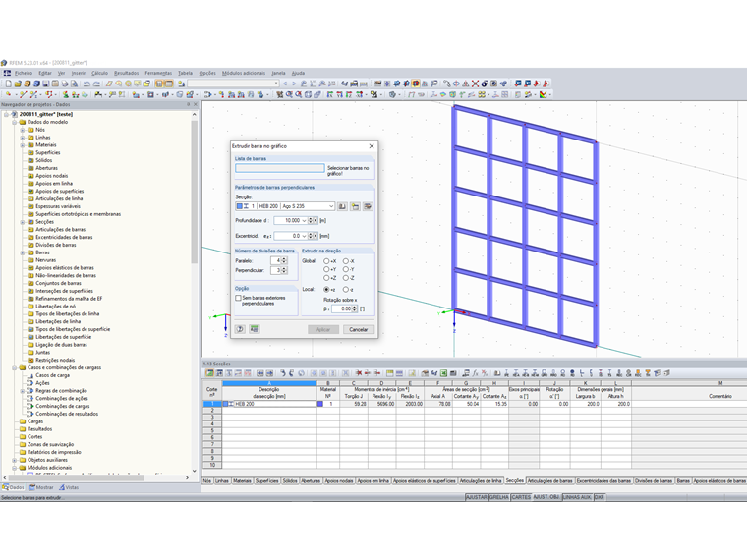
Task: Select Local -z direction radio button
Action: click(346, 289)
